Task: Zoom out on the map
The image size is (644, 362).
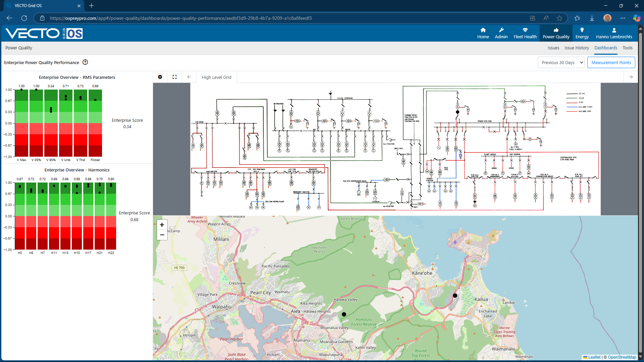Action: [x=162, y=235]
